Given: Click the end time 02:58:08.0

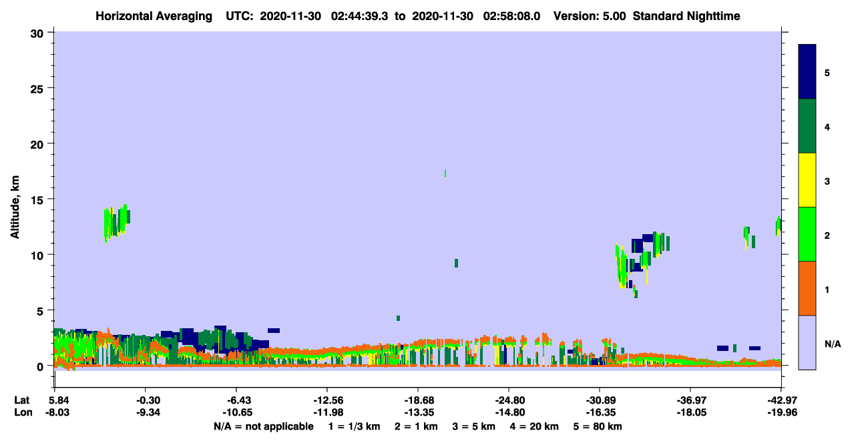Looking at the screenshot, I should pos(511,16).
